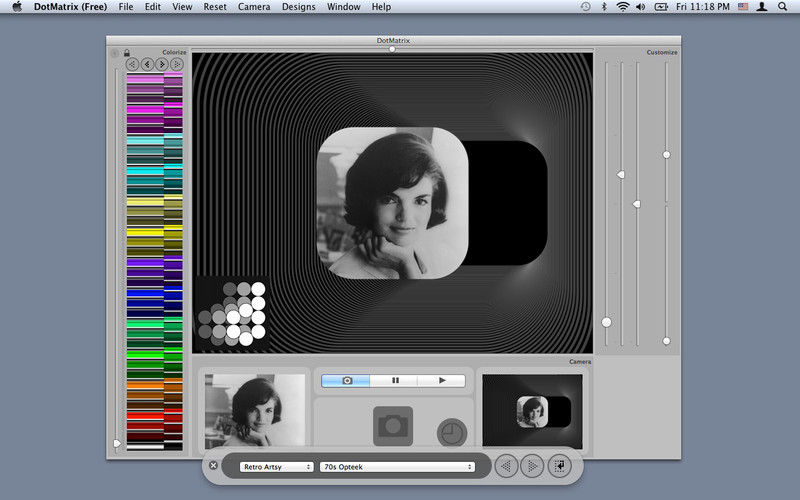Go to next color set arrow
The width and height of the screenshot is (800, 500).
click(162, 64)
